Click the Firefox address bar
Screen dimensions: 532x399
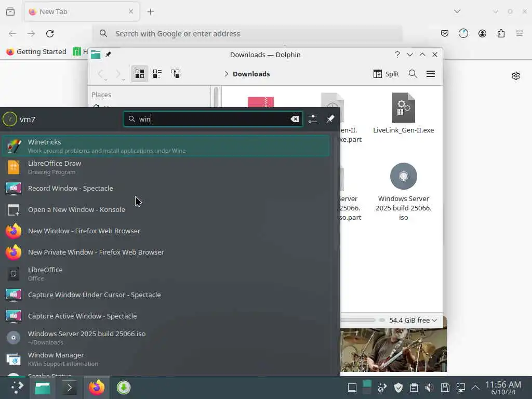pos(248,34)
